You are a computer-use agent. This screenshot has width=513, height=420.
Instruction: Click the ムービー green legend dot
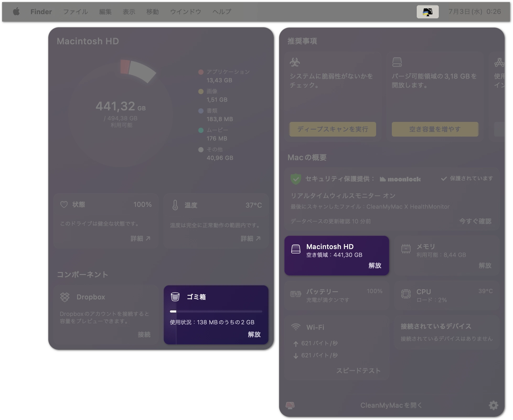pyautogui.click(x=201, y=130)
